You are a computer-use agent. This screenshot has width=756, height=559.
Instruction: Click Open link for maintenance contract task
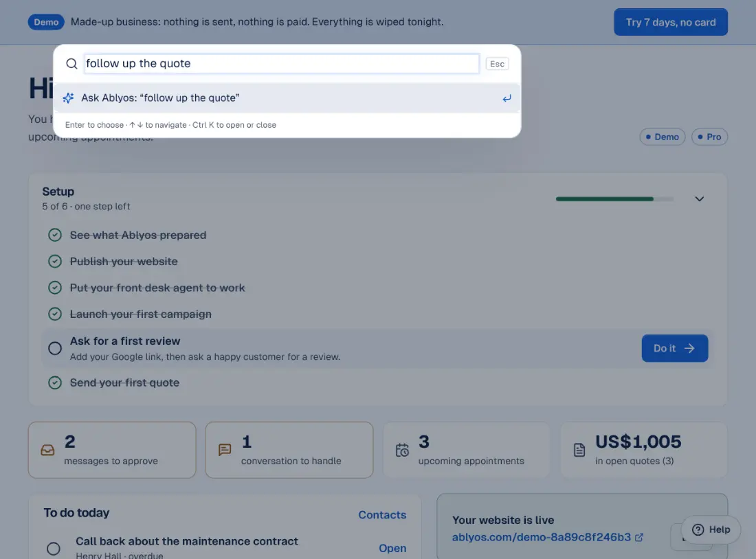[392, 549]
